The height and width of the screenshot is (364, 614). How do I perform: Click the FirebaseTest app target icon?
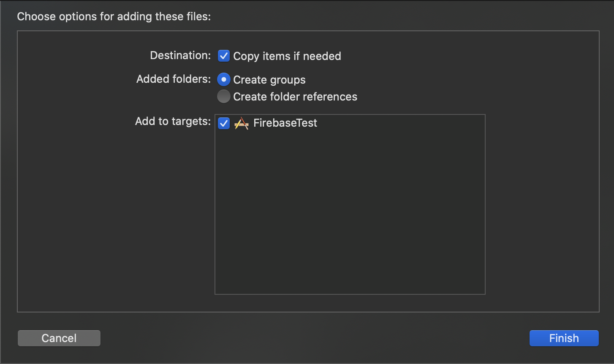[x=242, y=123]
